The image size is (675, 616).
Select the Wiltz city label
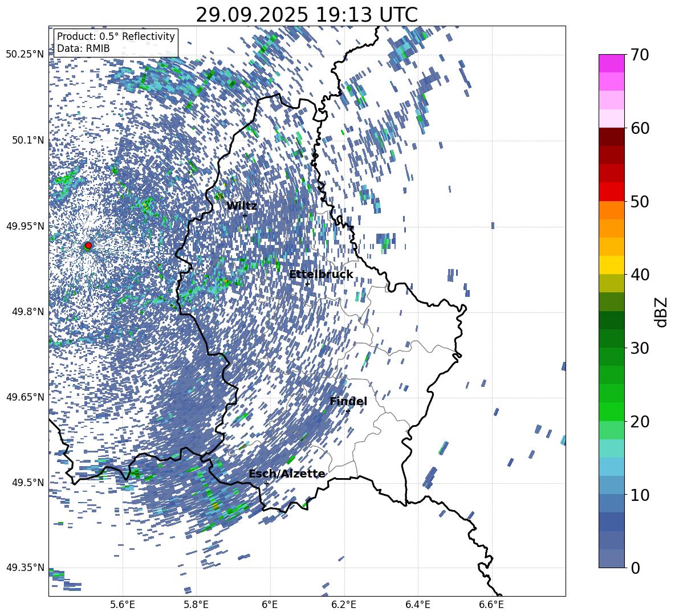tap(242, 206)
